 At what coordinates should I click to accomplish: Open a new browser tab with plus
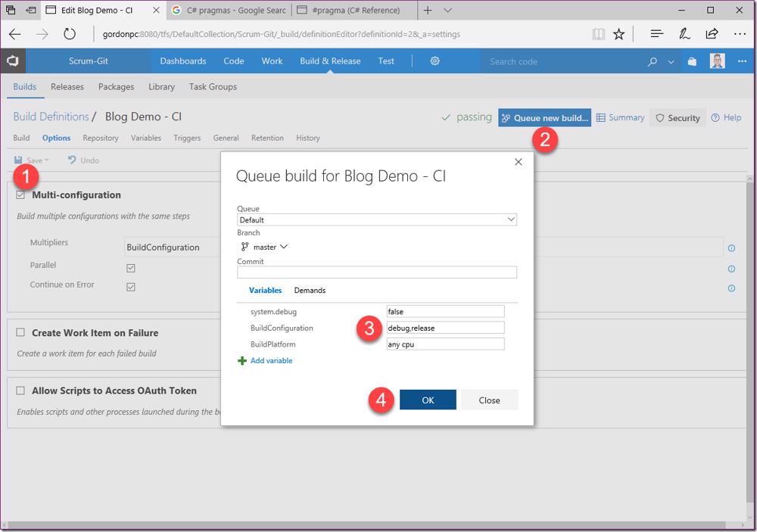(428, 10)
